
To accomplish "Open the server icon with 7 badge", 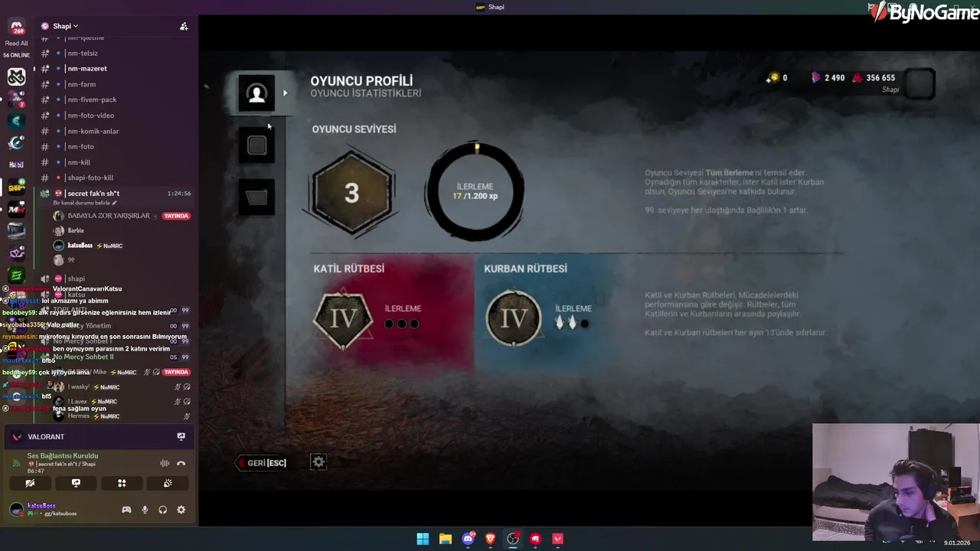I will [16, 99].
